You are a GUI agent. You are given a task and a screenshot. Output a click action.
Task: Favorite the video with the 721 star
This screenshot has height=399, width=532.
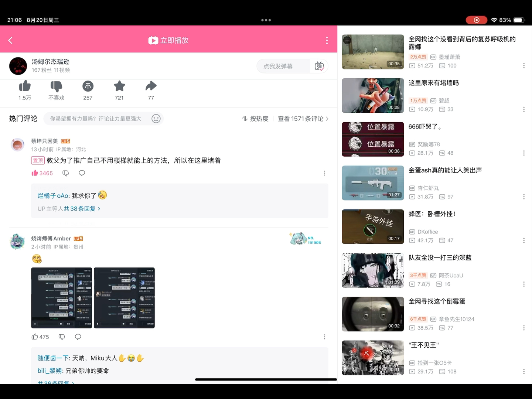click(x=119, y=86)
